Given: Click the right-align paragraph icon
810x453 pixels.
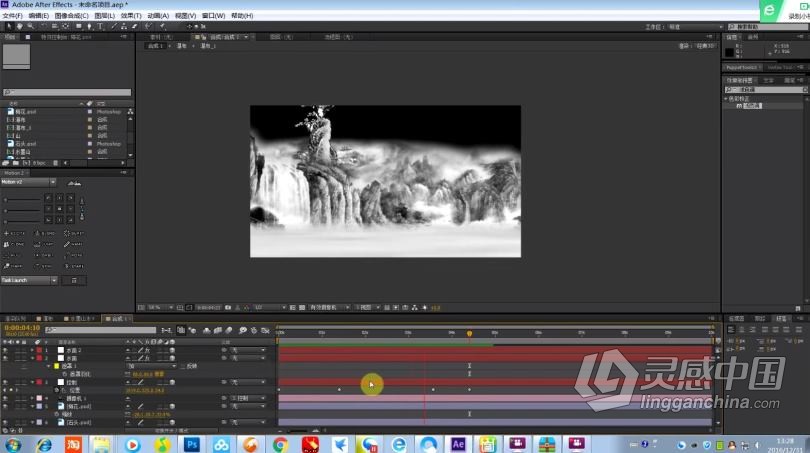Looking at the screenshot, I should (754, 330).
